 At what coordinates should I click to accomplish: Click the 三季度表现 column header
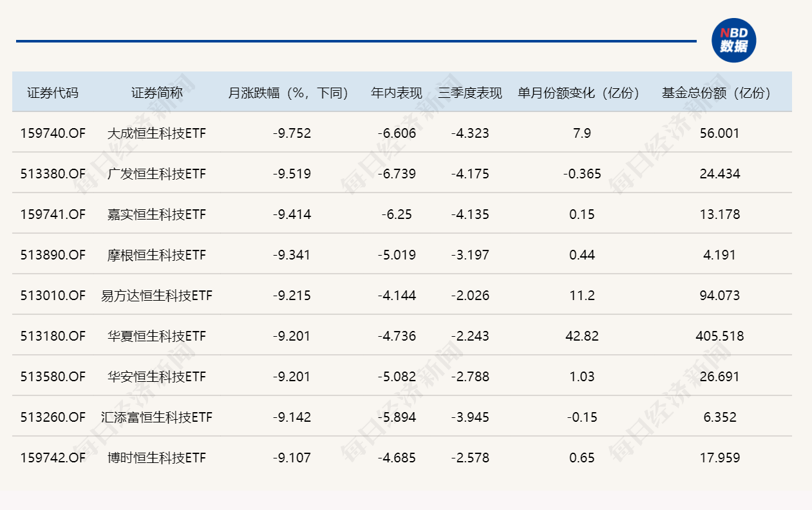coord(470,93)
